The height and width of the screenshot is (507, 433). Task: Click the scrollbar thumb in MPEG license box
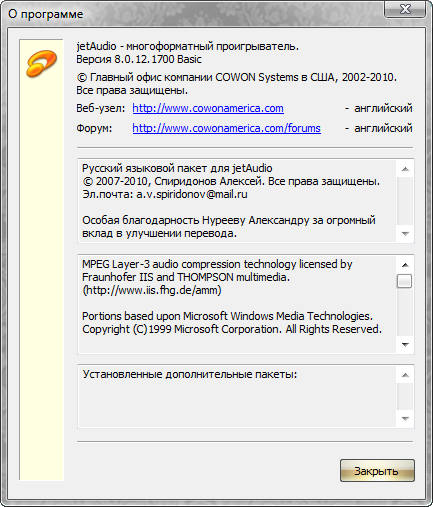[405, 281]
